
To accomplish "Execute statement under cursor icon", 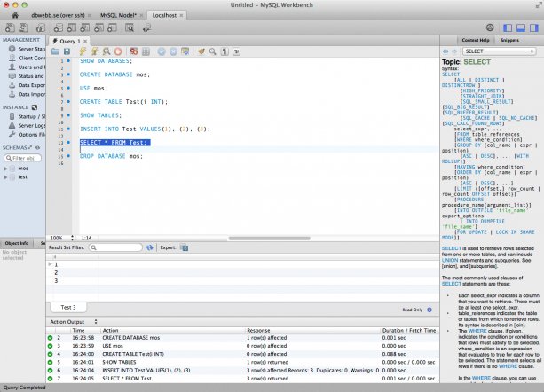I will [94, 51].
